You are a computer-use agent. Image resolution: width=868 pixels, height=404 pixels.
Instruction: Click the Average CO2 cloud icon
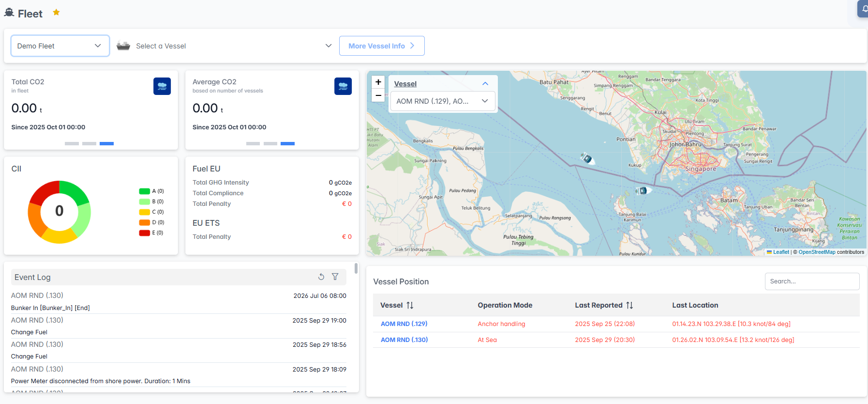pyautogui.click(x=343, y=86)
